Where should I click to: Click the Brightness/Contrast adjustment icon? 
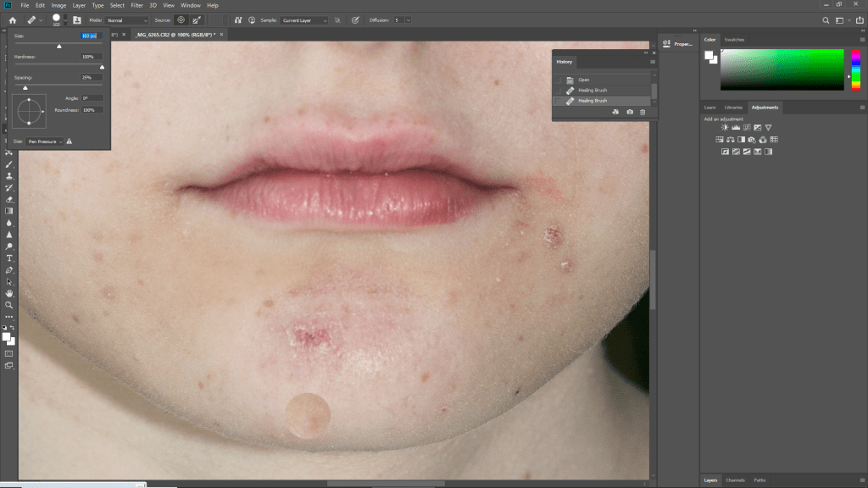tap(725, 127)
